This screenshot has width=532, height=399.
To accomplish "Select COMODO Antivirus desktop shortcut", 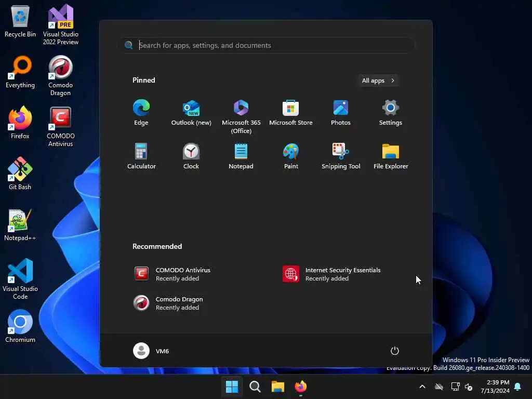I will [x=60, y=126].
